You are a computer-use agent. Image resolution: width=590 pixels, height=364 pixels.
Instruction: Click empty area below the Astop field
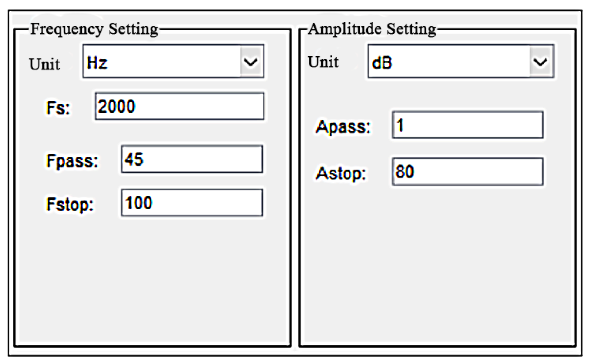click(437, 262)
